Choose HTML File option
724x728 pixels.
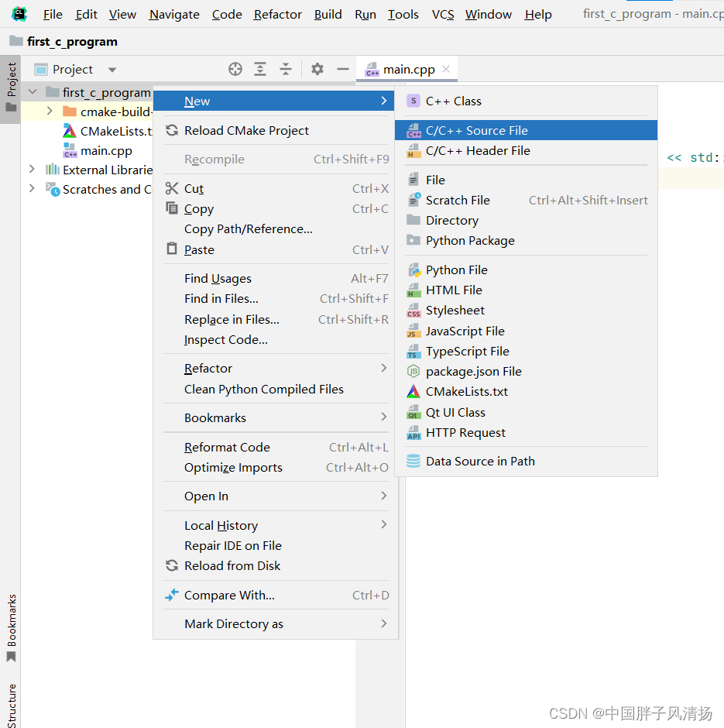[x=526, y=290]
